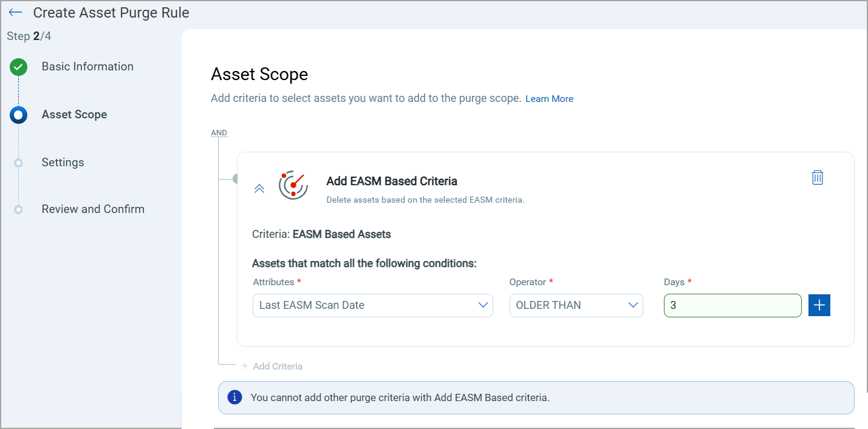
Task: Click Add Criteria
Action: coord(272,366)
